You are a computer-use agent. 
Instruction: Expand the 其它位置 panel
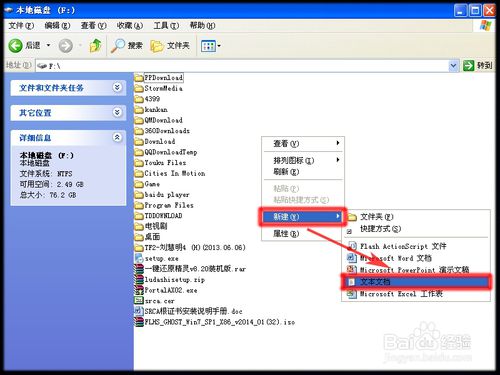point(117,112)
